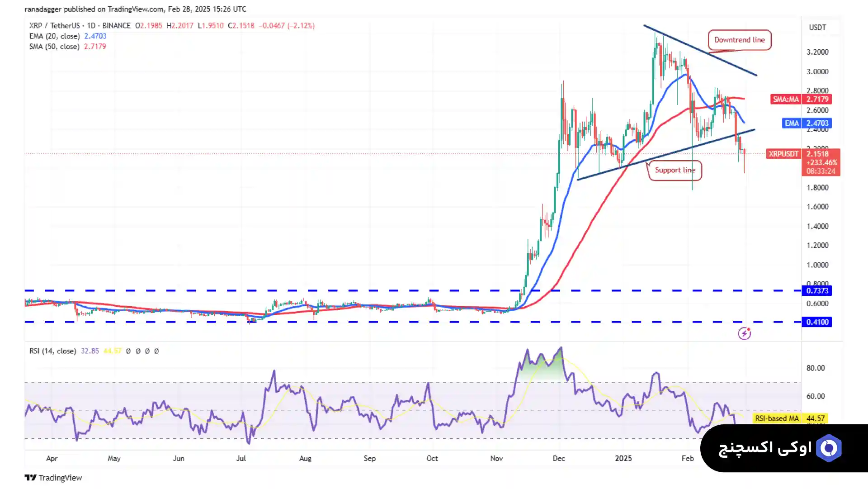Click the 3.0000 price axis label
The height and width of the screenshot is (489, 868).
pyautogui.click(x=817, y=71)
